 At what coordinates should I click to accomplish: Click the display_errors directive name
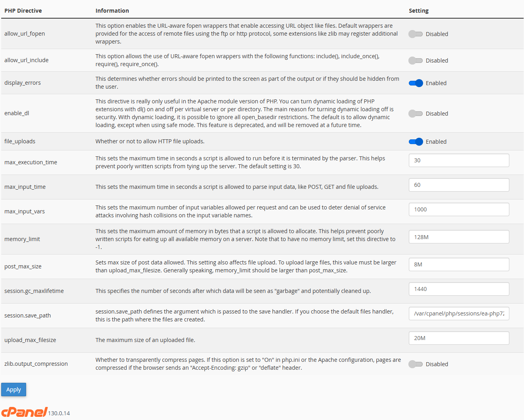[23, 83]
